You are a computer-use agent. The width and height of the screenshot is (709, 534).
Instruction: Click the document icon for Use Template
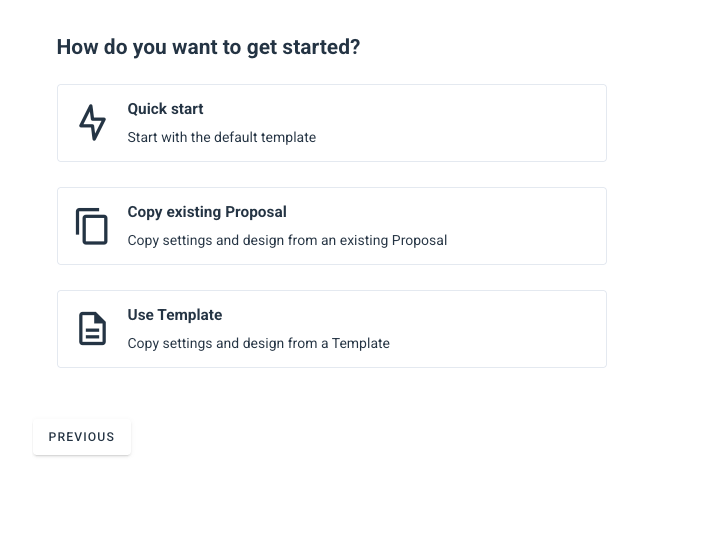(x=92, y=329)
